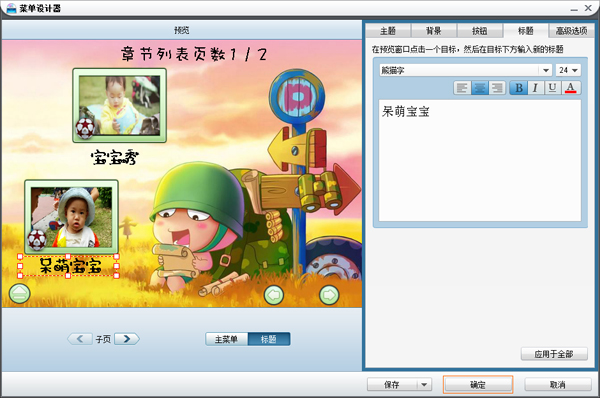Viewport: 600px width, 398px height.
Task: Switch to the 背景 tab
Action: tap(434, 31)
